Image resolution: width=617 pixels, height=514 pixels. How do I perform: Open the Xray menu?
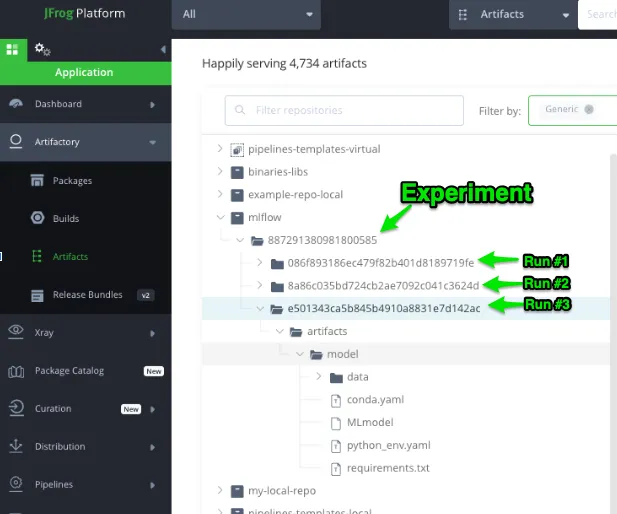[x=86, y=333]
